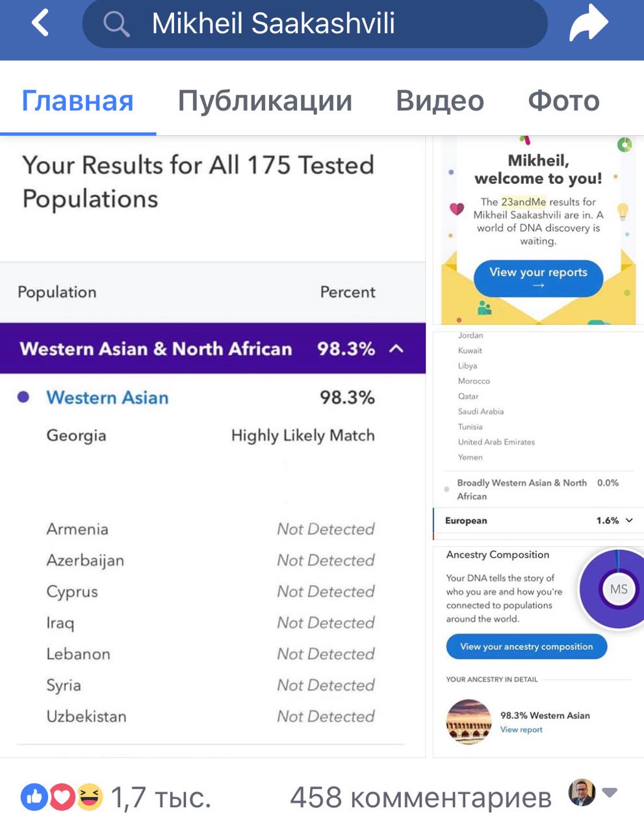Expand the European 1.6% row
The height and width of the screenshot is (832, 644).
pyautogui.click(x=628, y=521)
